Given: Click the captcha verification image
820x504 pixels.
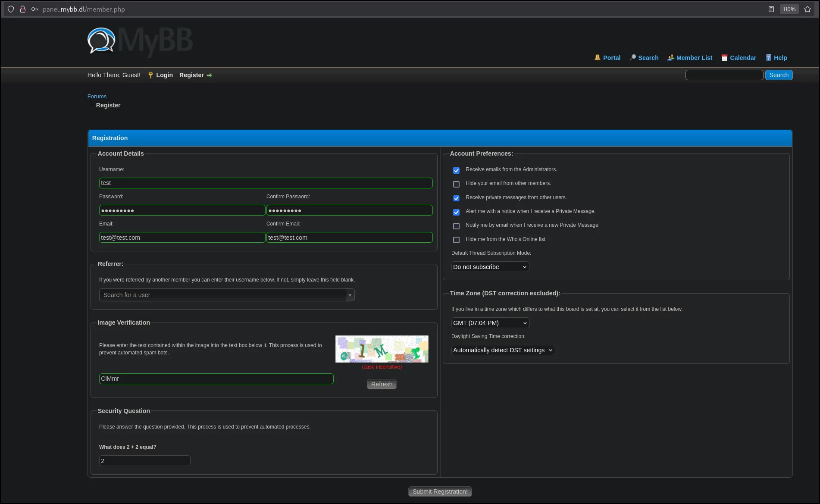Looking at the screenshot, I should (x=382, y=349).
